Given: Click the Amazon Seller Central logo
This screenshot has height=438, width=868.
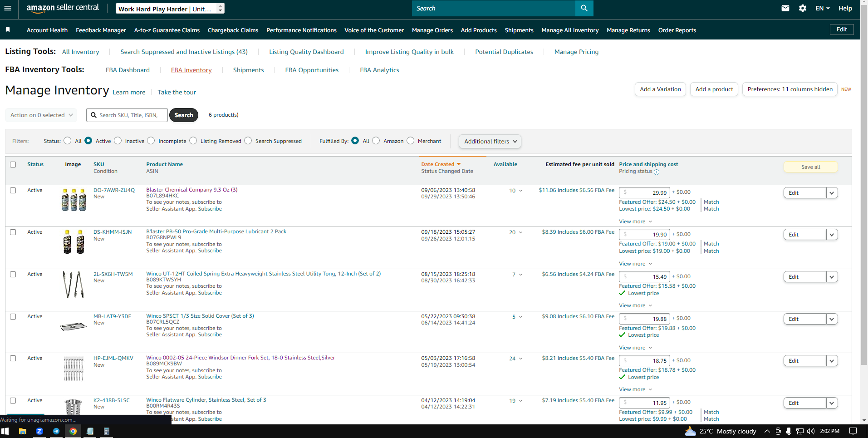Looking at the screenshot, I should coord(63,8).
